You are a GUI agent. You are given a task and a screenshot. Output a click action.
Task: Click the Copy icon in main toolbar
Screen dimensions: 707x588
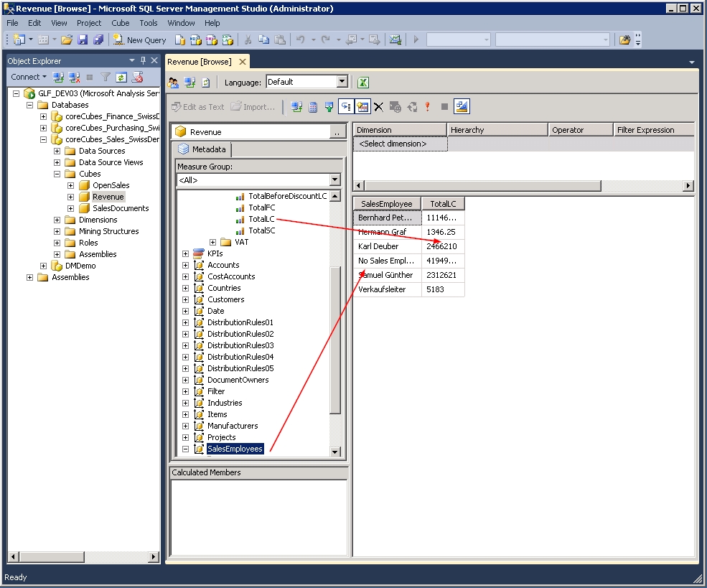[263, 39]
